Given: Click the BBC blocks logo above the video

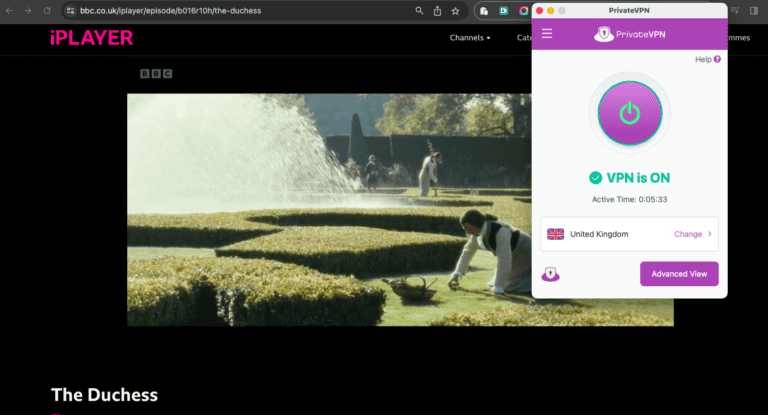Looking at the screenshot, I should [158, 73].
